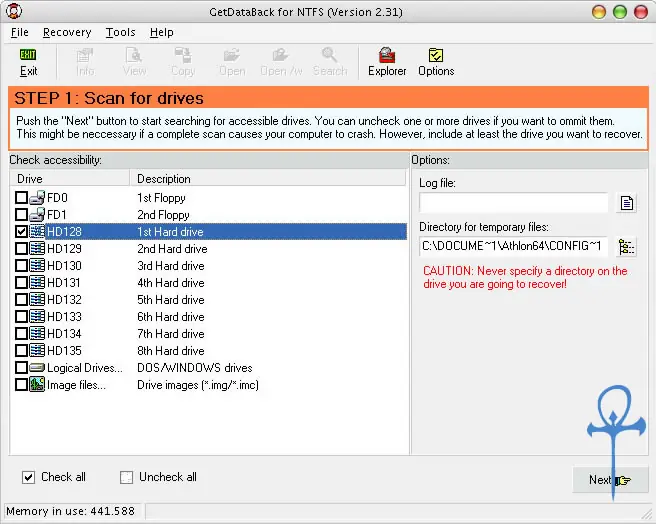Check the FD1 2nd Floppy checkbox

point(21,214)
